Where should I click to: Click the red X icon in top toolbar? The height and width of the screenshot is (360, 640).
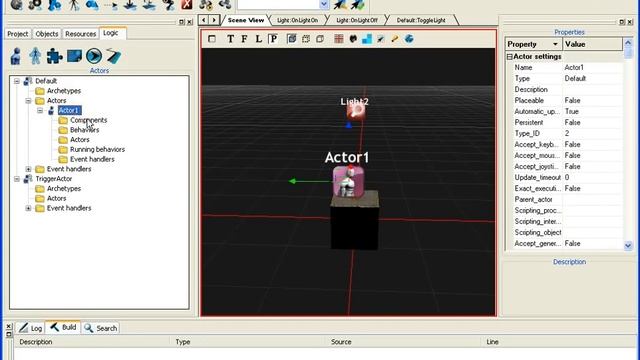[187, 4]
